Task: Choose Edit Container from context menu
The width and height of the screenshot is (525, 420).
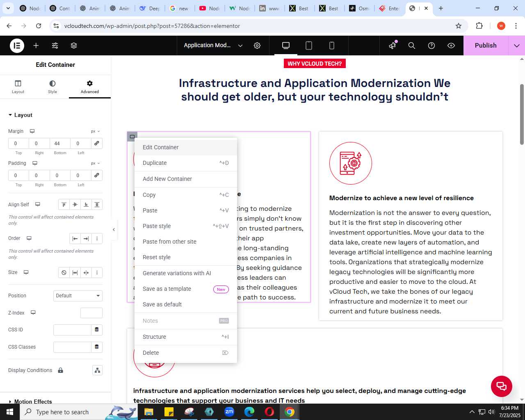Action: [x=186, y=147]
